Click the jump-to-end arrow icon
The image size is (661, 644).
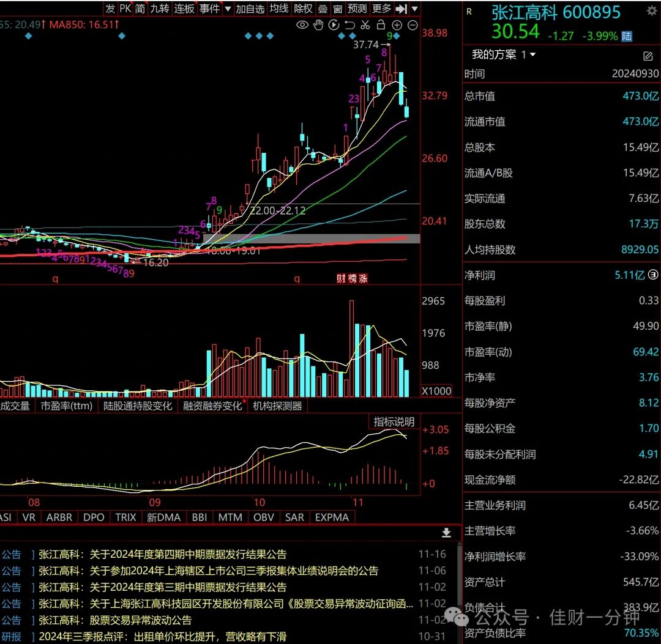pos(401,9)
